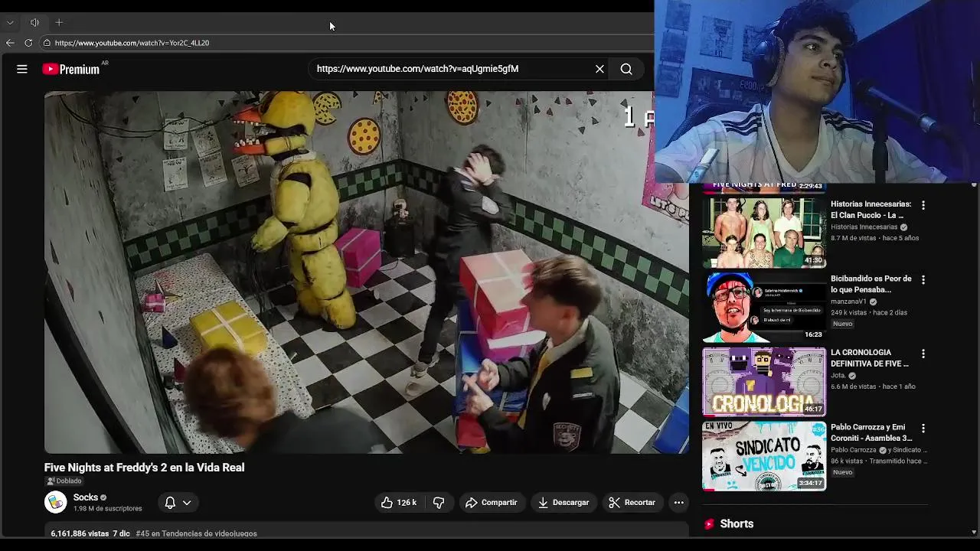Open La Cronologia Definitiva thumbnail

tap(764, 381)
